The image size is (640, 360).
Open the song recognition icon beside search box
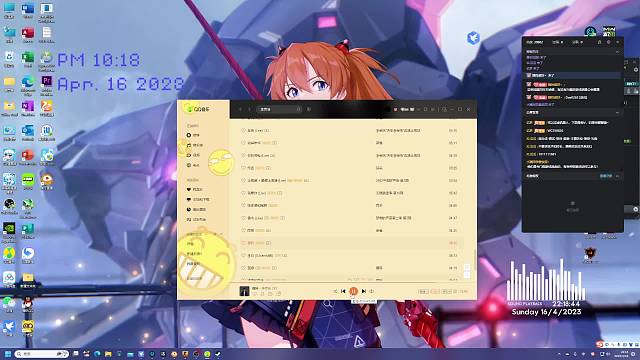pos(309,109)
